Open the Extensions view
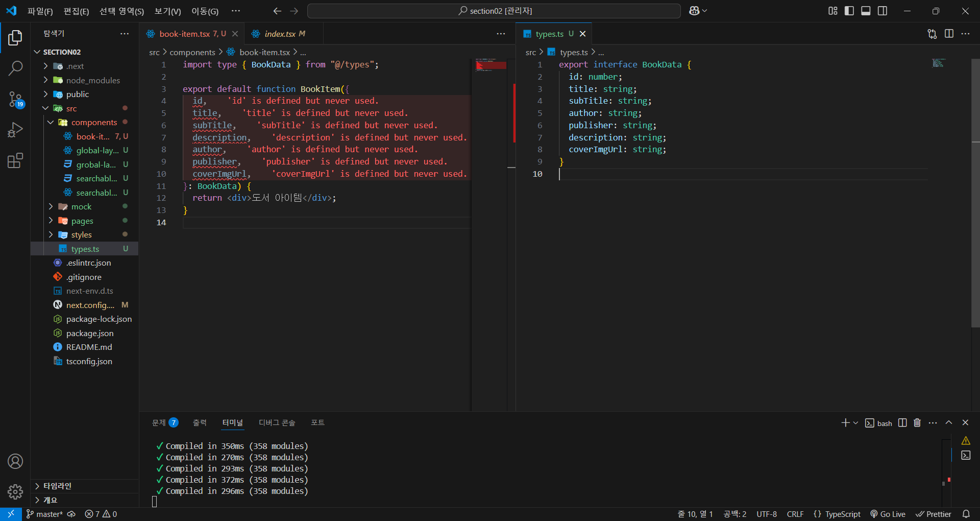 (x=15, y=161)
